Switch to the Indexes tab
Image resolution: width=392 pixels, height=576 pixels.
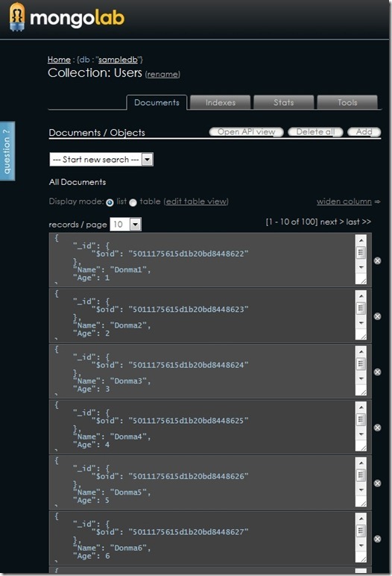[221, 102]
